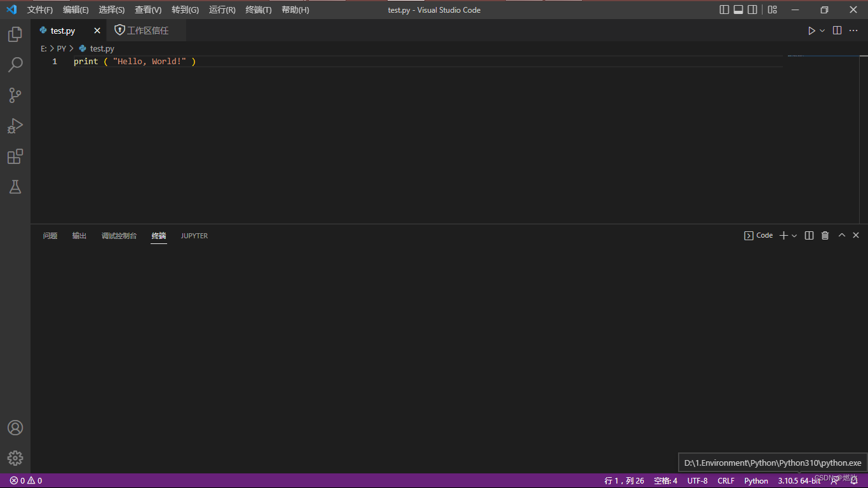The image size is (868, 488).
Task: Open the 运行(R) menu
Action: click(222, 10)
